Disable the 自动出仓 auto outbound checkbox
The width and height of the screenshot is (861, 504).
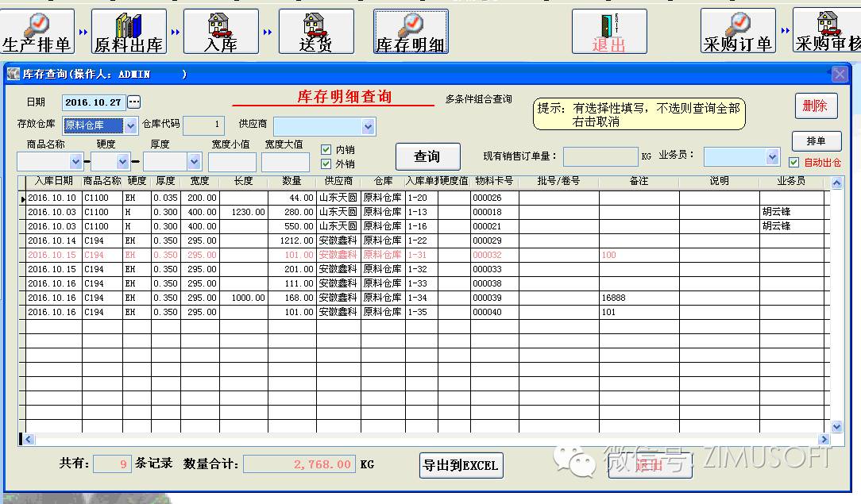pyautogui.click(x=793, y=163)
